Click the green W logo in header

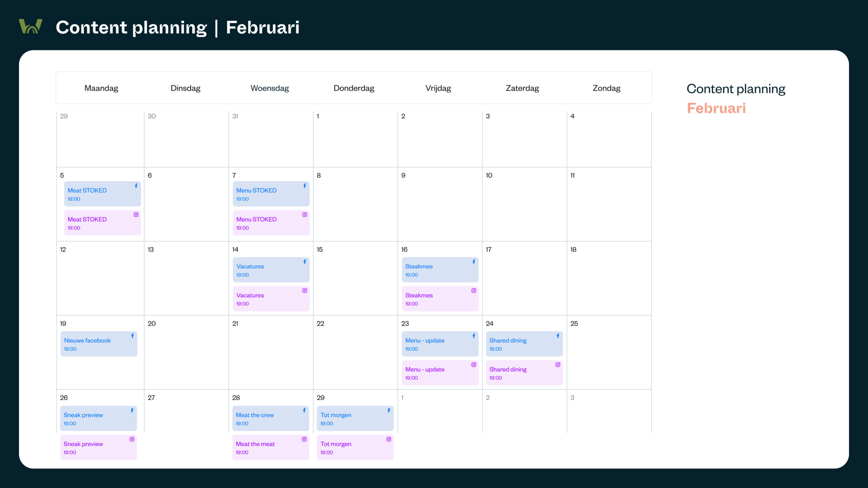31,26
